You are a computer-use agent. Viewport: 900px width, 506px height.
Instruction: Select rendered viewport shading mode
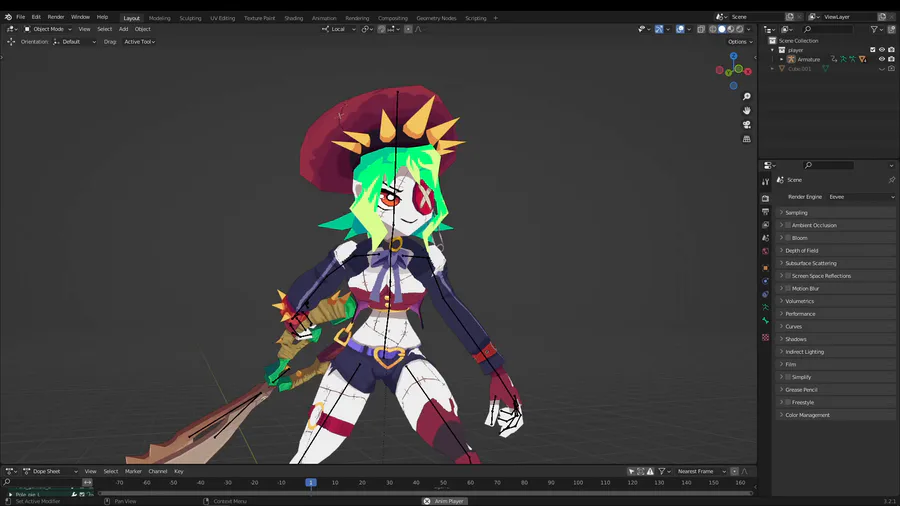(740, 29)
